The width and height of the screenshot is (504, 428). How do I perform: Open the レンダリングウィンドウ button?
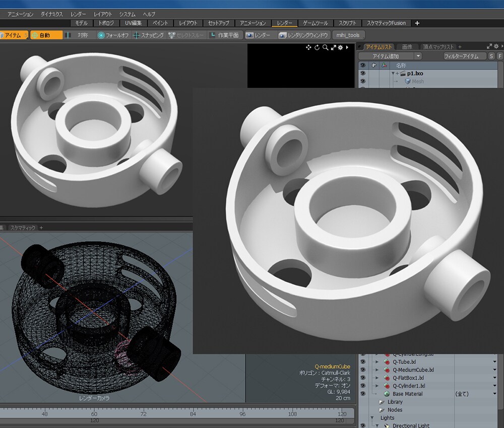pos(304,35)
